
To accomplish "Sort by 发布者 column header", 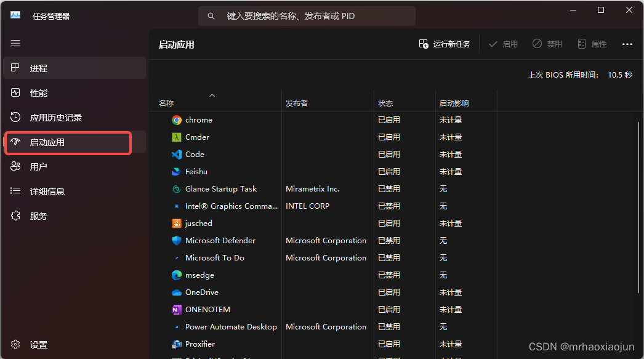I will (328, 100).
